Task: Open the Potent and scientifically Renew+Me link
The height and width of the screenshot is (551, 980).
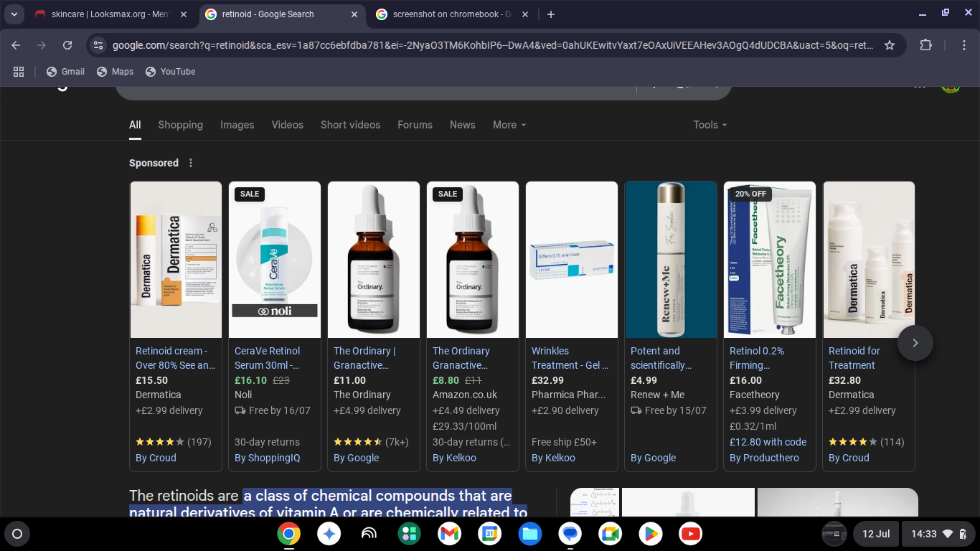Action: [661, 358]
